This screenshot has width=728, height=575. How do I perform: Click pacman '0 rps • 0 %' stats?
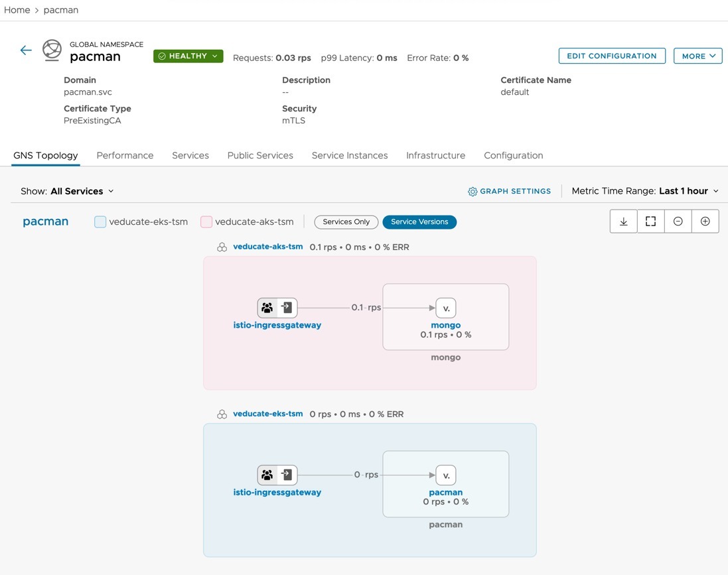[x=446, y=501]
